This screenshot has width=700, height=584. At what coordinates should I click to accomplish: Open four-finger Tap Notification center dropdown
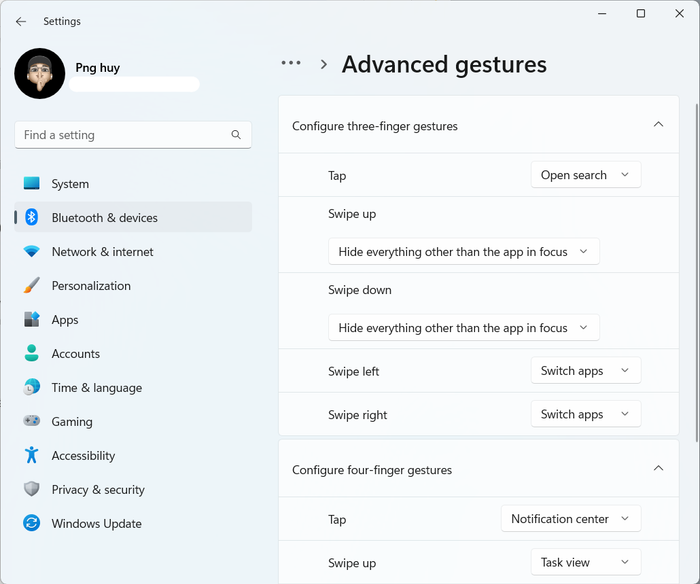coord(571,518)
